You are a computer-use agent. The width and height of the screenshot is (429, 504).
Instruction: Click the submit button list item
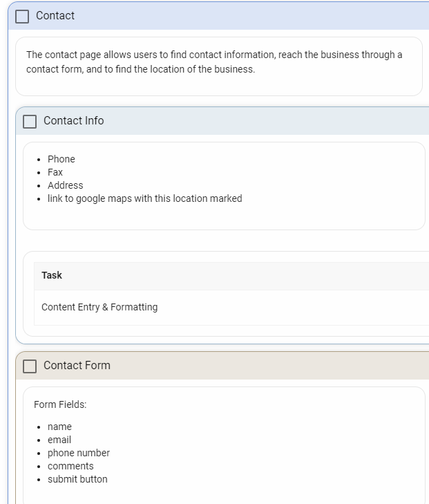(x=77, y=479)
